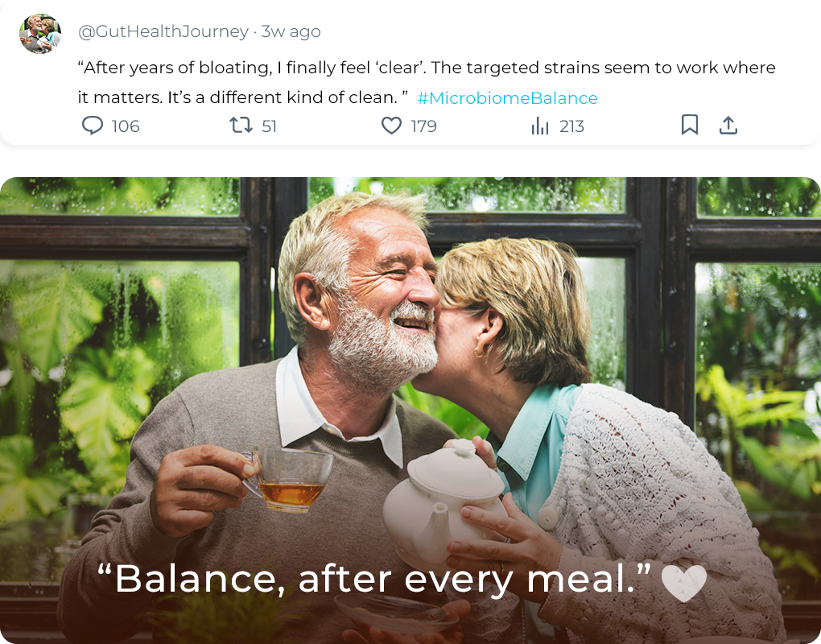Image resolution: width=821 pixels, height=644 pixels.
Task: Click the "3w ago" timestamp
Action: pos(291,31)
